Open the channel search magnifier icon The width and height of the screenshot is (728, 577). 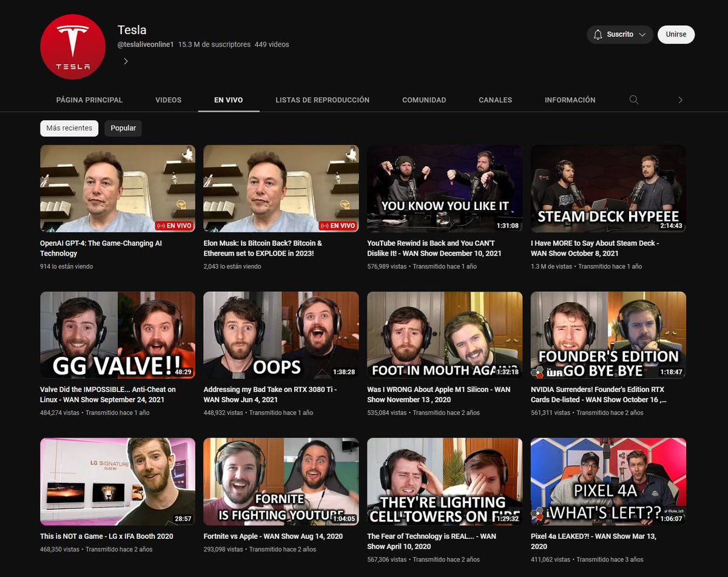coord(634,100)
